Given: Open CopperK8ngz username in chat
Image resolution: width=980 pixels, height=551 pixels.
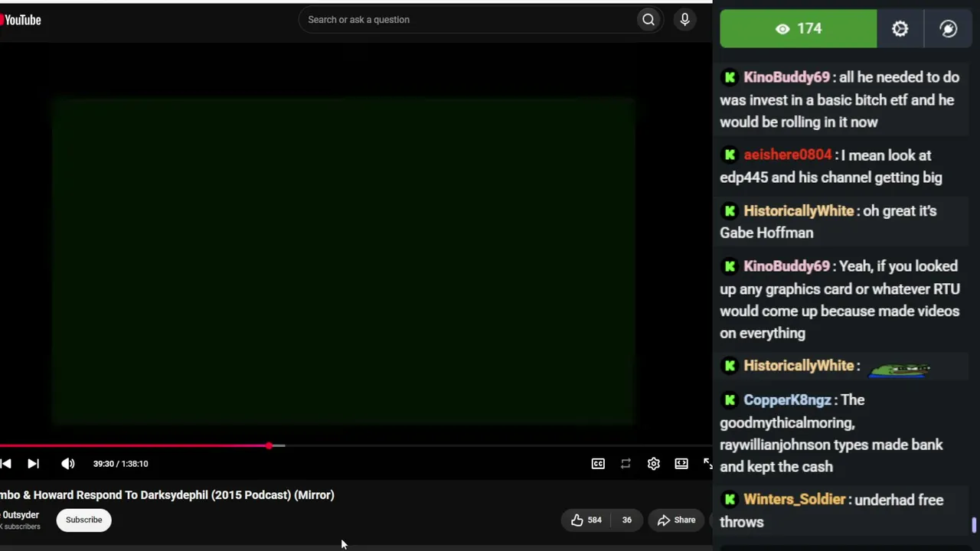Looking at the screenshot, I should (787, 400).
